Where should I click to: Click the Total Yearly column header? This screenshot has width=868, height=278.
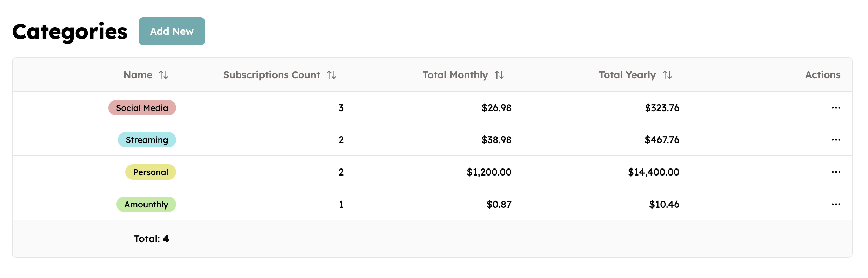pos(627,75)
